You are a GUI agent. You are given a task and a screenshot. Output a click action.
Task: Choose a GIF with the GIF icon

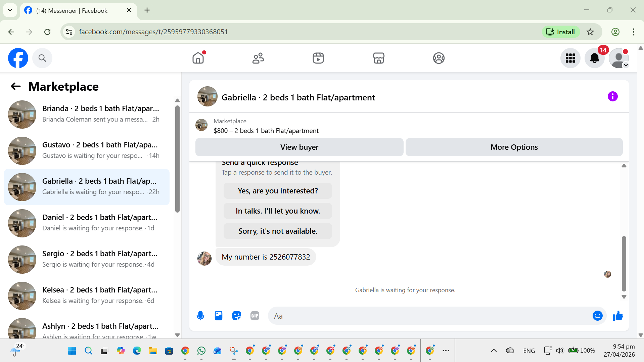(255, 316)
